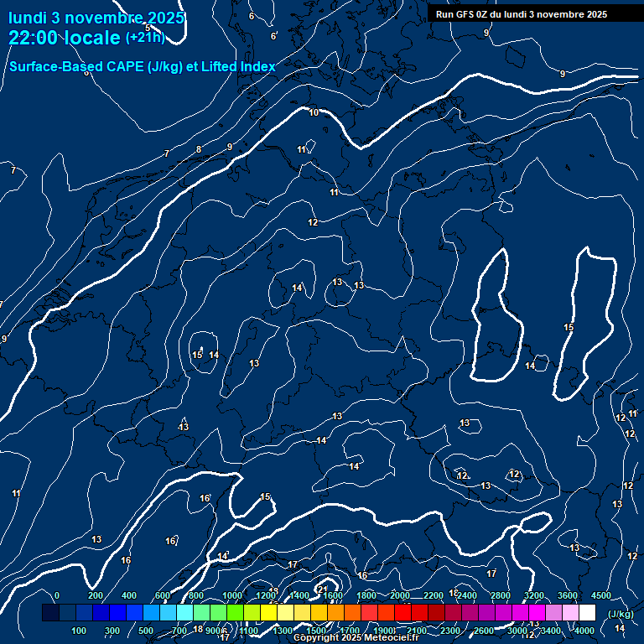Click the legend value '1300'
The height and width of the screenshot is (644, 644).
point(283,631)
